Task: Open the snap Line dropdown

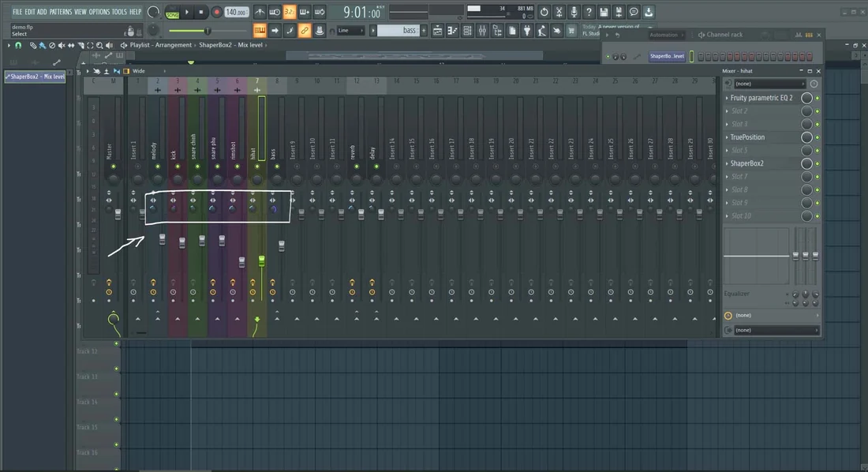Action: pyautogui.click(x=350, y=31)
